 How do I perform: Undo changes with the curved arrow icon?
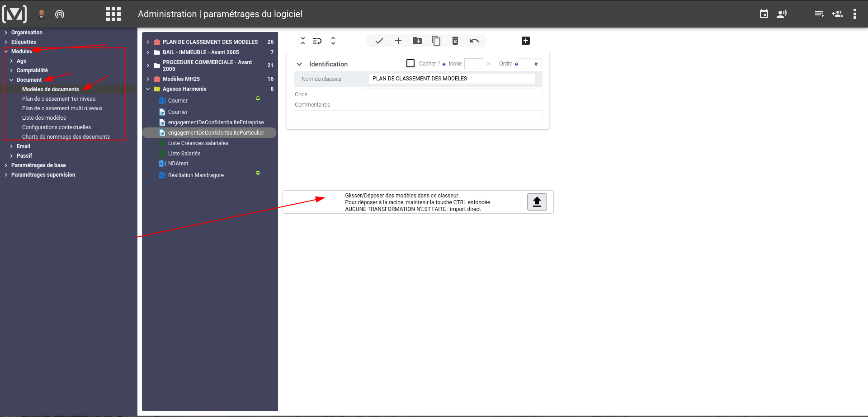coord(474,41)
